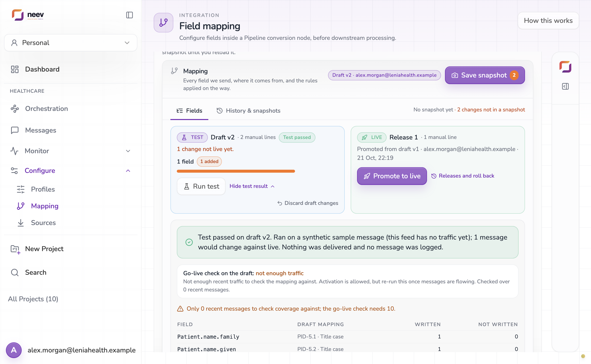
Task: Click Run test button
Action: click(x=201, y=186)
